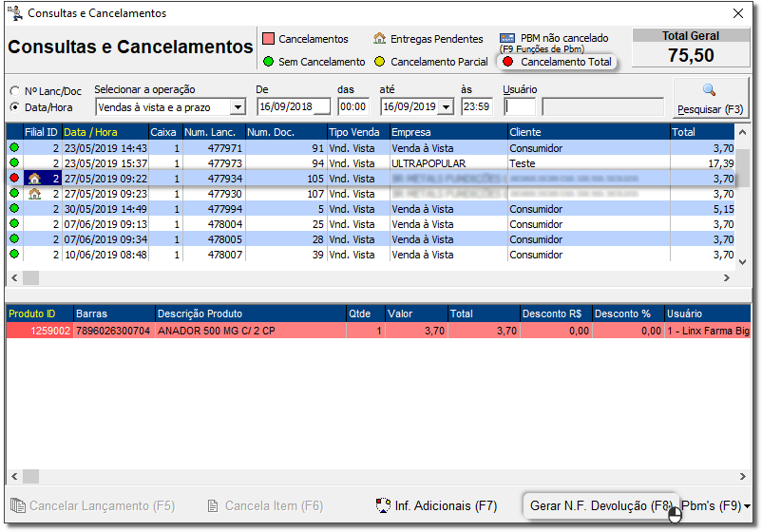
Task: Click green status dot of row 477971
Action: [14, 147]
